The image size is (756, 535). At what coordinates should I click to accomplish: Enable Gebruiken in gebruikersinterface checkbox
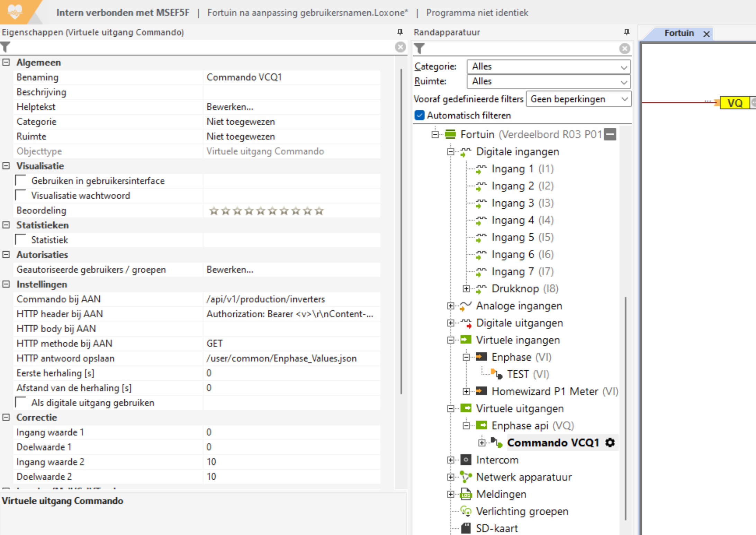pyautogui.click(x=21, y=181)
